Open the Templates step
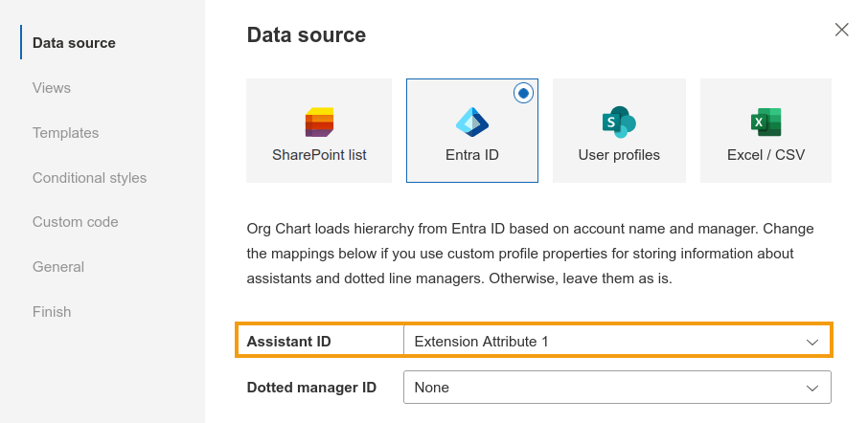868x423 pixels. click(x=65, y=133)
